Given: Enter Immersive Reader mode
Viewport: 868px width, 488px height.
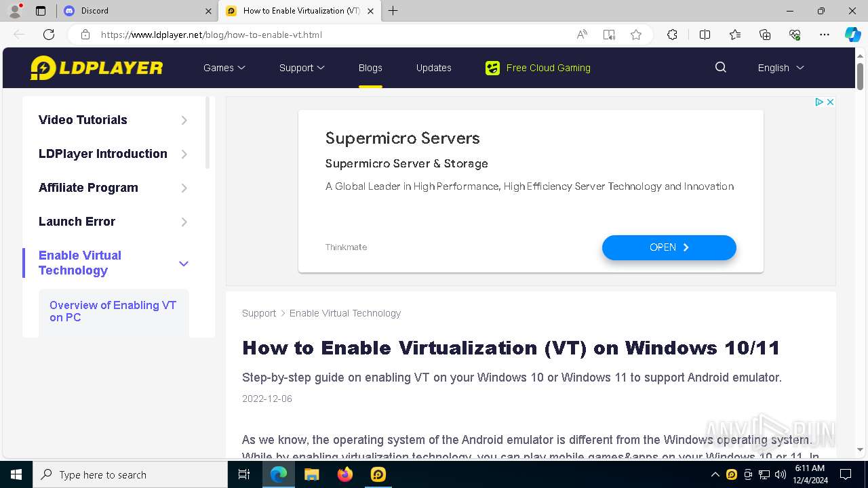Looking at the screenshot, I should [609, 35].
